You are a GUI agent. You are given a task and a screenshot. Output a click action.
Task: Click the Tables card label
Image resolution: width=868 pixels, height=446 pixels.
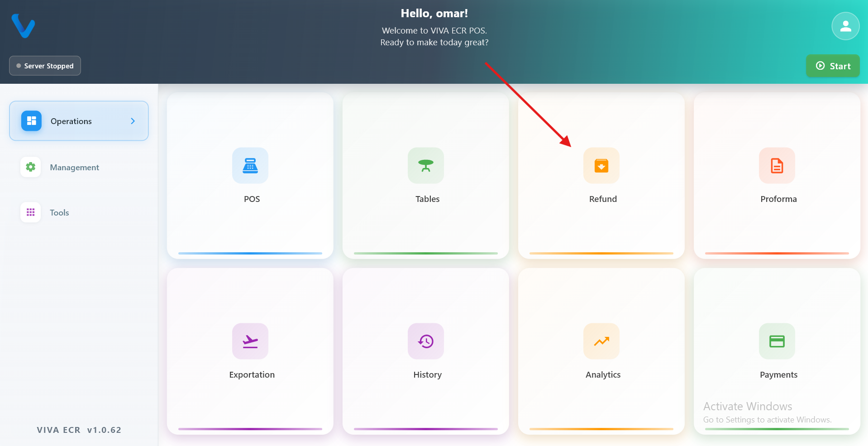(428, 199)
